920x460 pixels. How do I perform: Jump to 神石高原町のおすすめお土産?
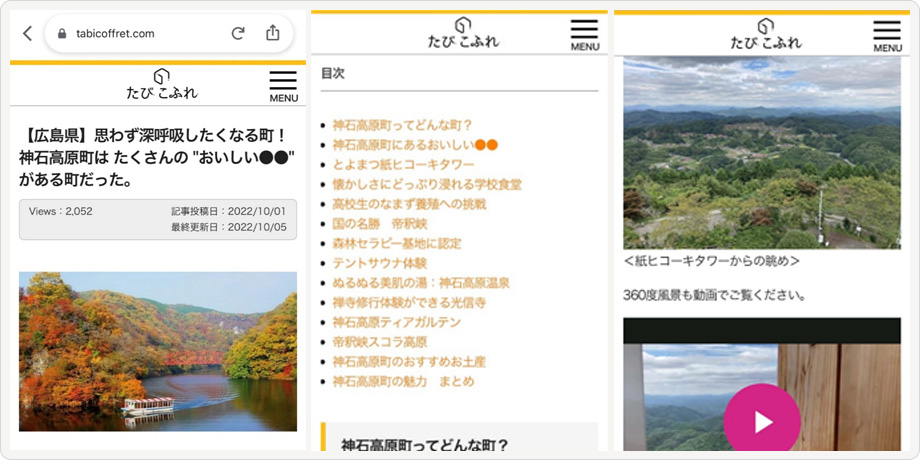point(410,362)
